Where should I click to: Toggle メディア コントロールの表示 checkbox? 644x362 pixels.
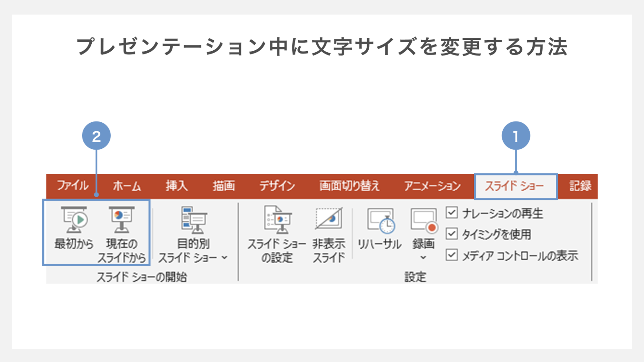tap(452, 255)
